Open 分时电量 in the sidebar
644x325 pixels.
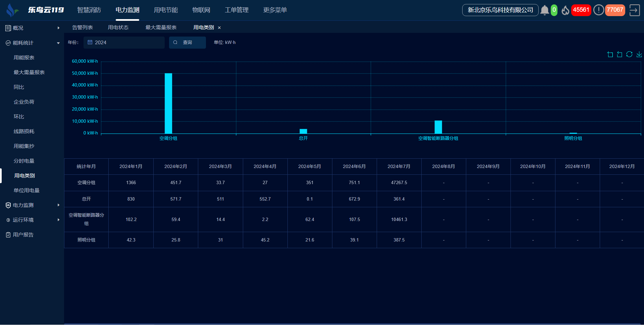(x=24, y=161)
